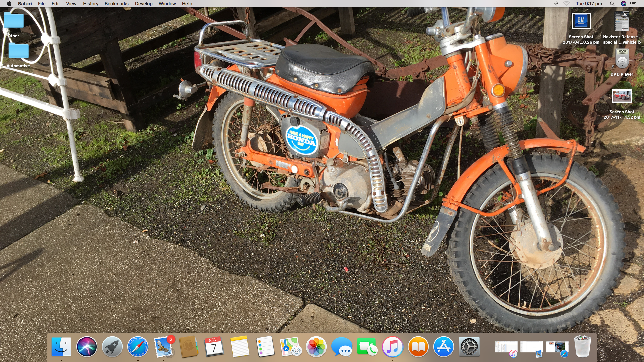Open iBooks app in Dock

(x=418, y=347)
